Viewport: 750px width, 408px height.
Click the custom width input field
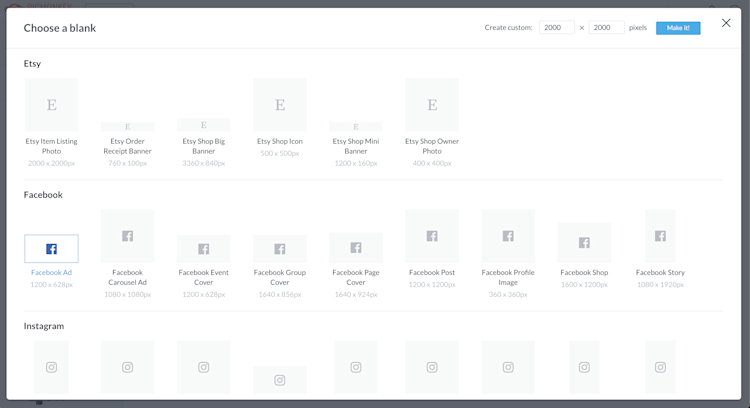(x=556, y=28)
